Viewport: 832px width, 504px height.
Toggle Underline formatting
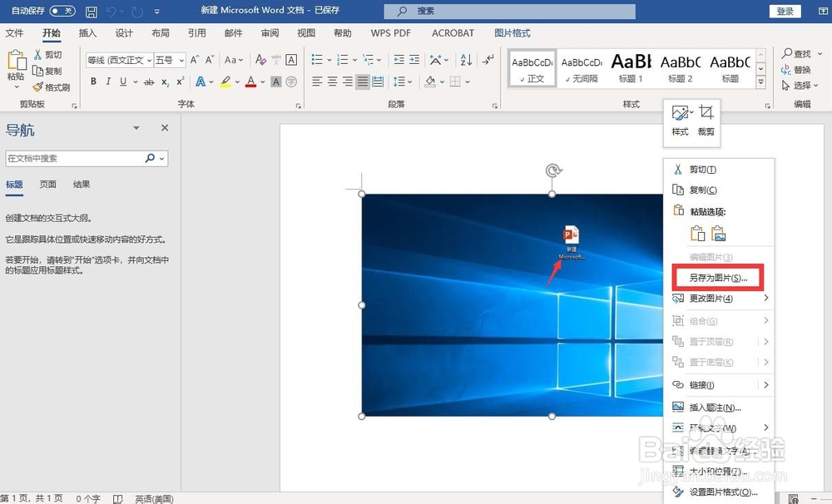click(x=123, y=82)
